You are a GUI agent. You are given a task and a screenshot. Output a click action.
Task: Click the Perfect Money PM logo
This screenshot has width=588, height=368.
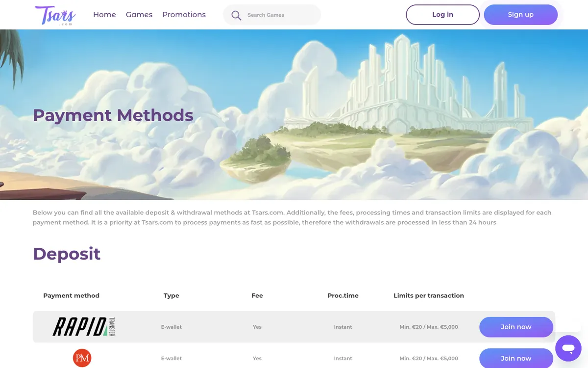[82, 358]
